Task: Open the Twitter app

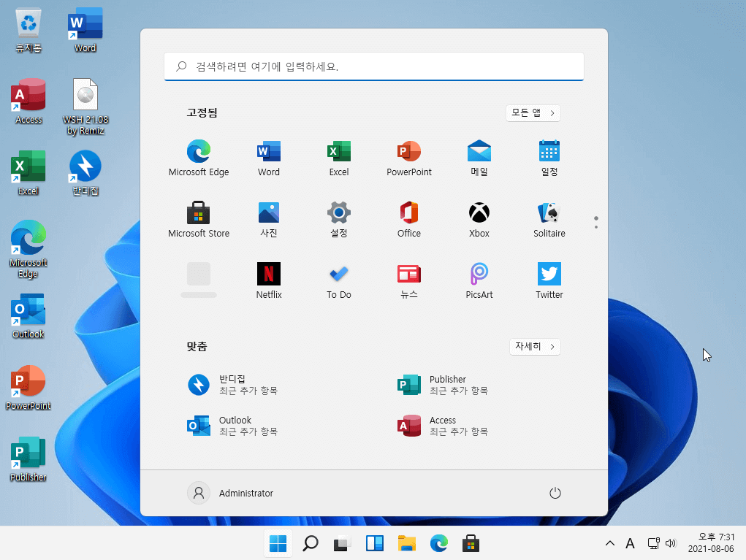Action: pos(549,280)
